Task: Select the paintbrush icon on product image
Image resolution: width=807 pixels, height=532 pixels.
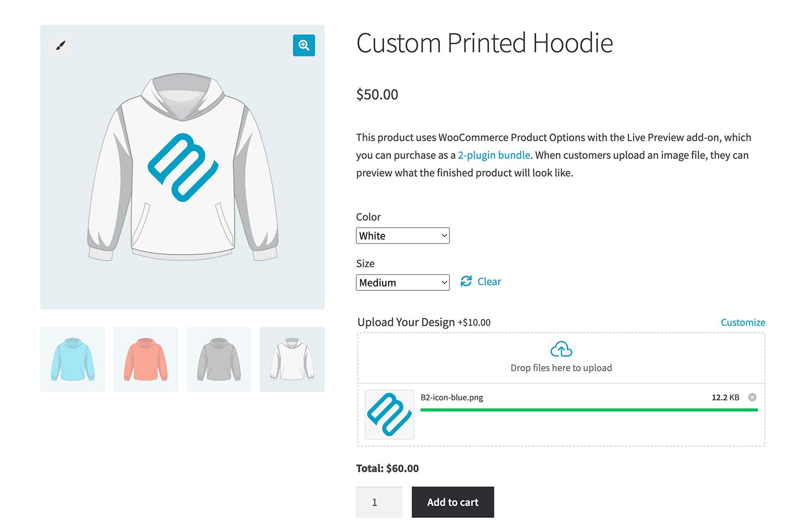Action: (60, 45)
